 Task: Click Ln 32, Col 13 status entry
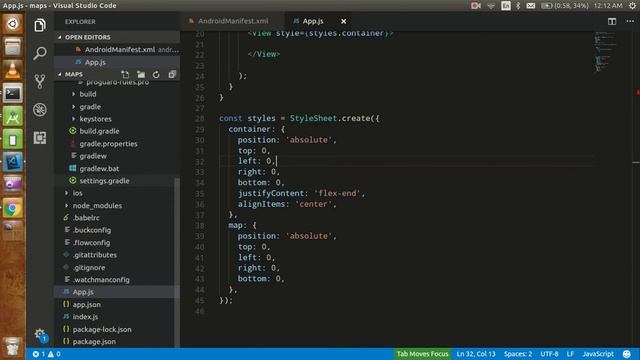point(476,354)
